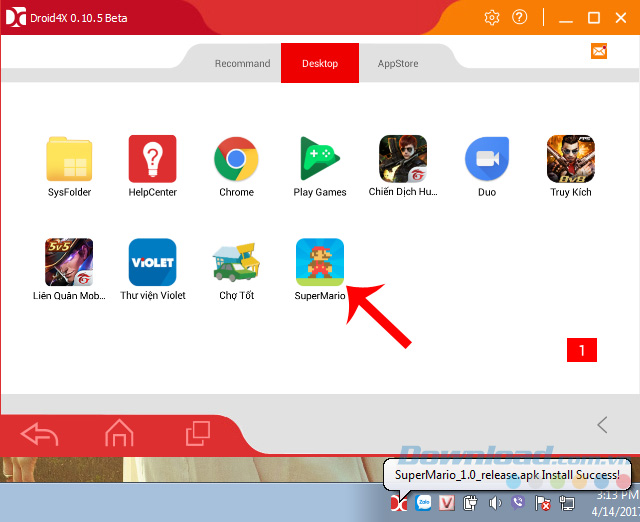Open the volume speaker tray icon

tap(495, 503)
